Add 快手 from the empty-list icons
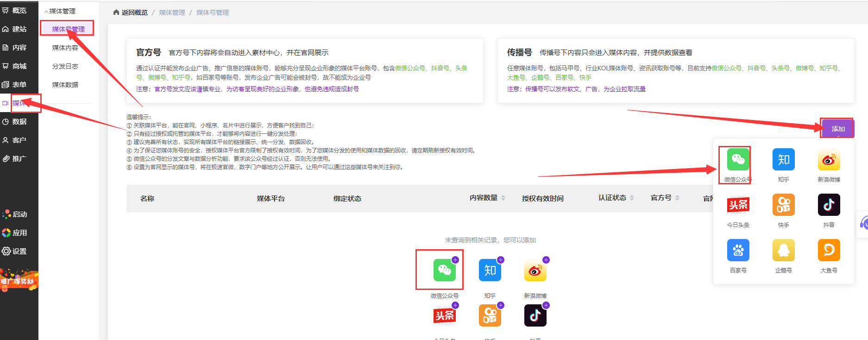The image size is (868, 340). [x=490, y=315]
